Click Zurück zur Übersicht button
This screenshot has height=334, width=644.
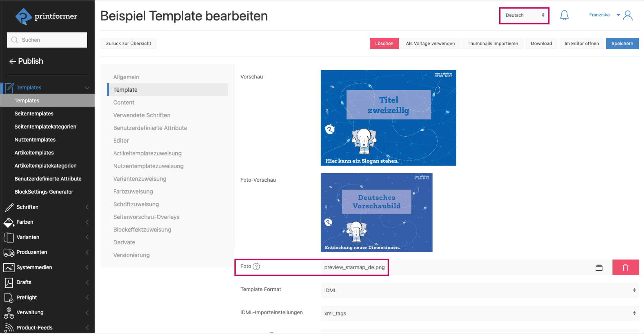click(x=128, y=44)
